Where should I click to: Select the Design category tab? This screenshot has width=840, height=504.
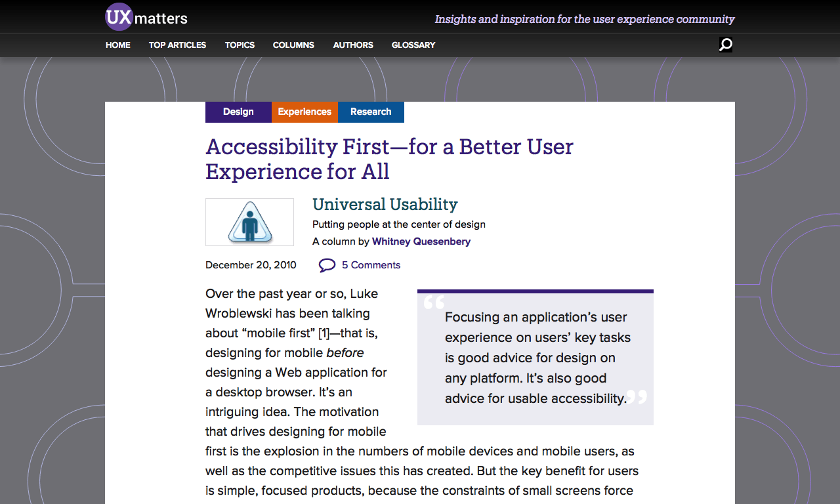coord(238,112)
